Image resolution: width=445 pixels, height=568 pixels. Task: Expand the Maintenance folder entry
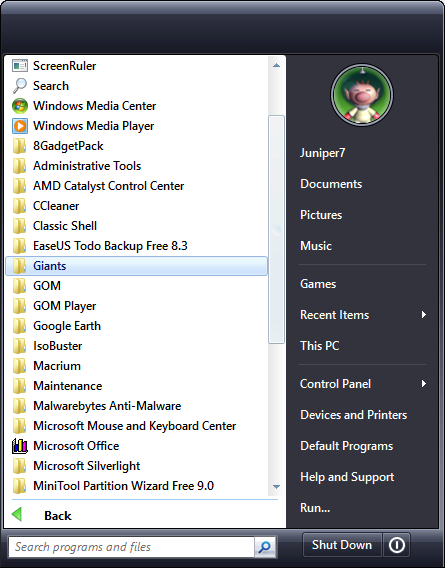pos(137,386)
